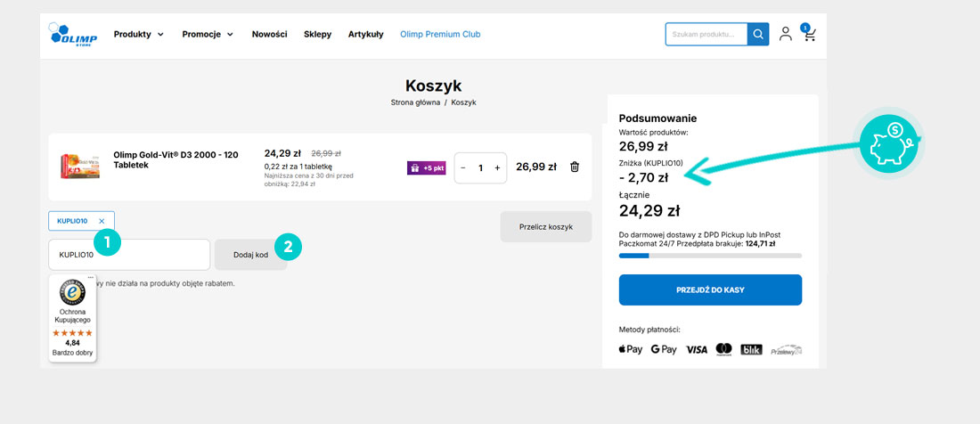The width and height of the screenshot is (980, 424).
Task: Decrease quantity with minus button
Action: [x=463, y=167]
